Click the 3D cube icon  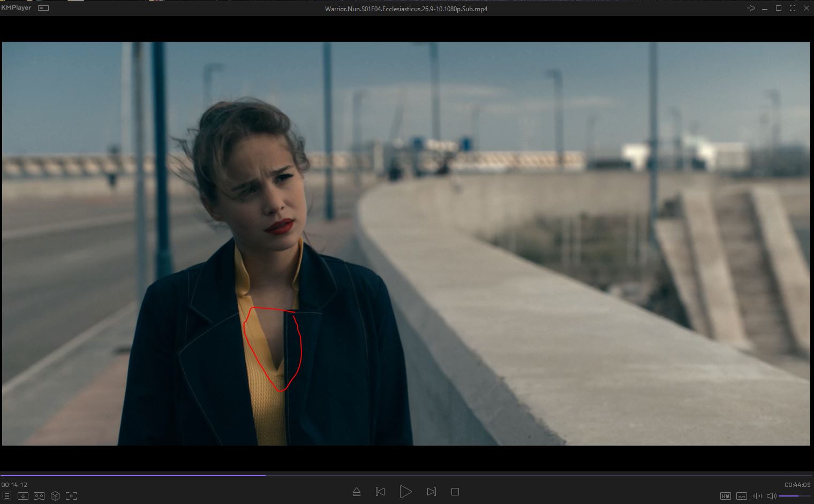pos(55,496)
